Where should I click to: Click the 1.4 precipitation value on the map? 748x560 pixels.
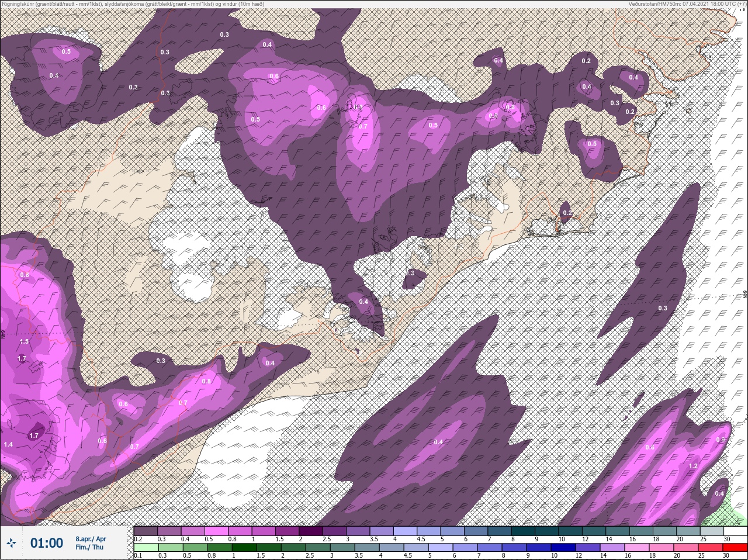point(8,445)
